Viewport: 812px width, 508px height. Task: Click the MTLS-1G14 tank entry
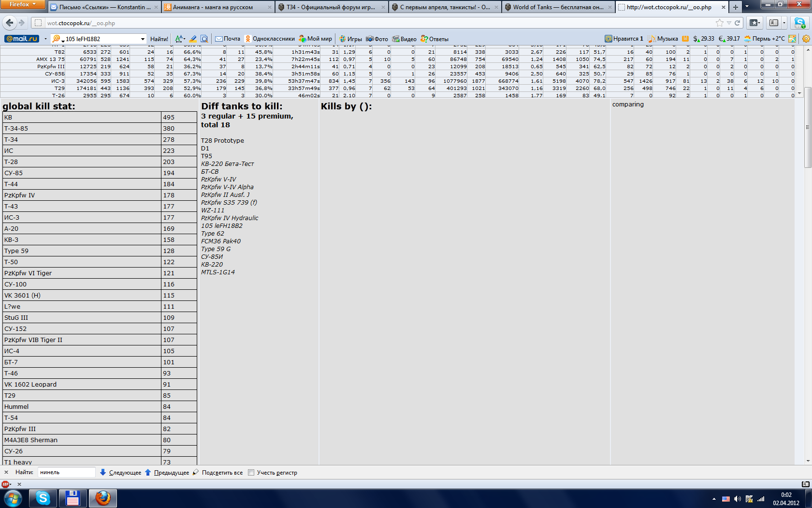tap(218, 272)
